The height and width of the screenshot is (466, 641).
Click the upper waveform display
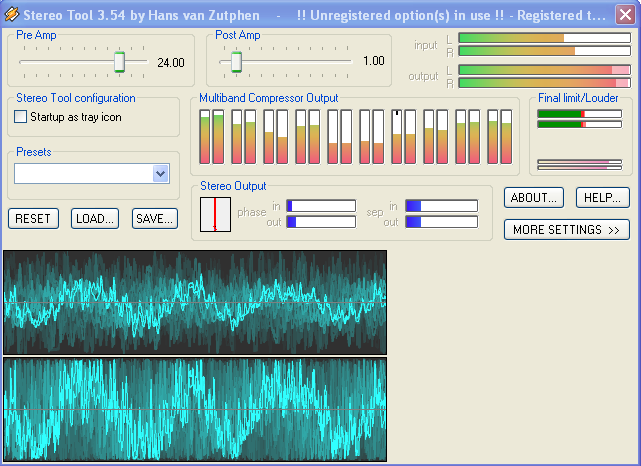point(195,302)
